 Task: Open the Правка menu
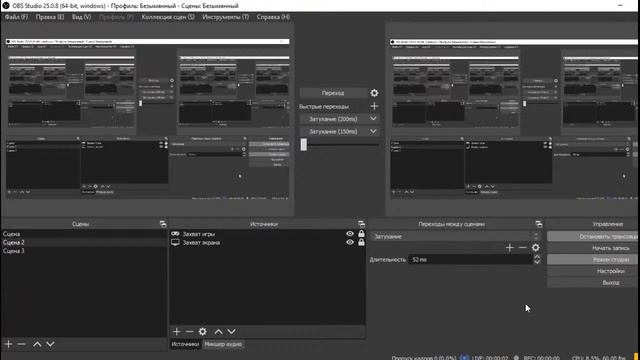50,17
